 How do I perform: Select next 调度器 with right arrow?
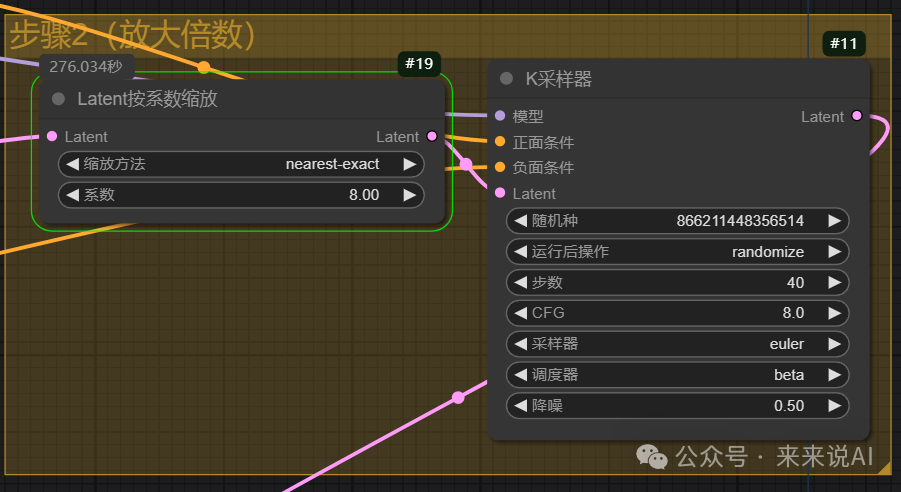(834, 375)
